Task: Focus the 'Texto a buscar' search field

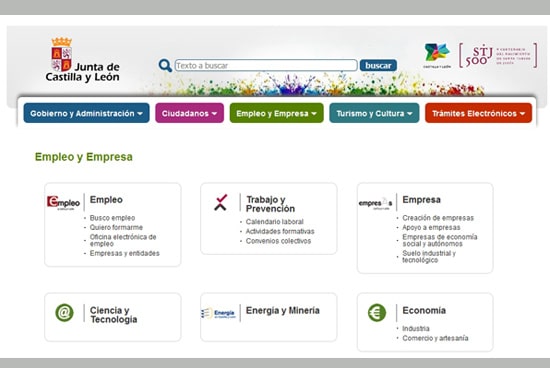Action: point(266,65)
